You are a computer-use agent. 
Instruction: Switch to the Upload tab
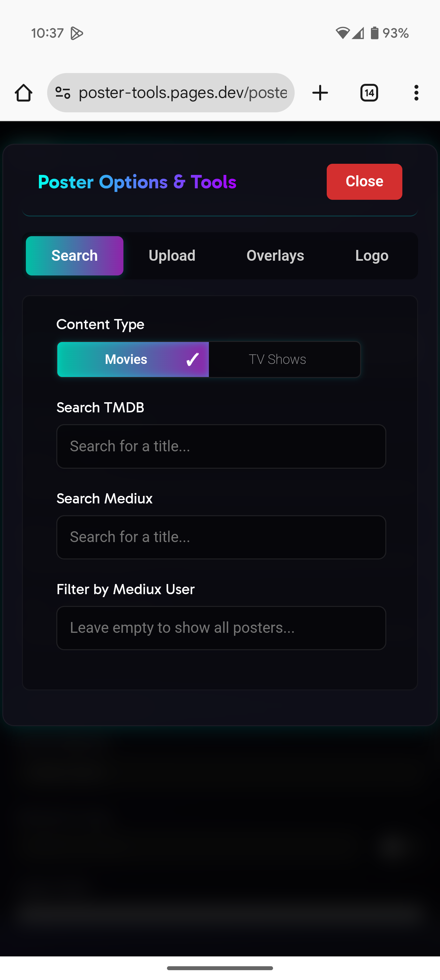coord(172,256)
